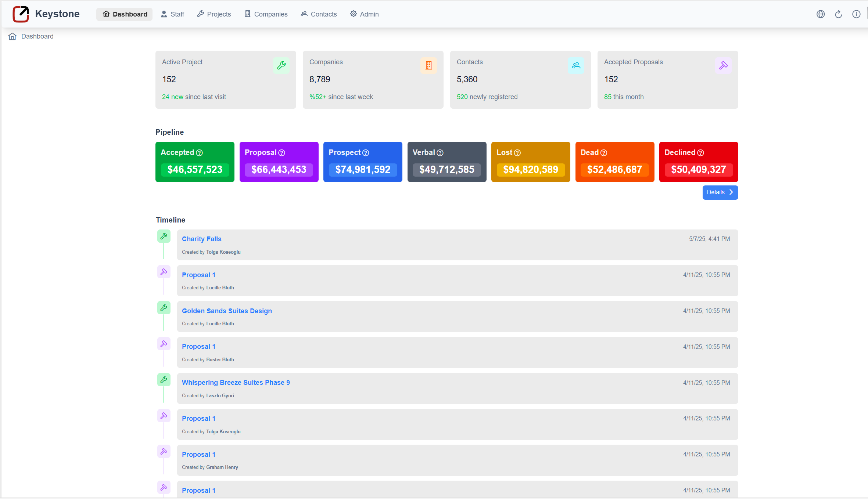The height and width of the screenshot is (499, 868).
Task: Open Golden Sands Suites Design link
Action: [x=227, y=311]
